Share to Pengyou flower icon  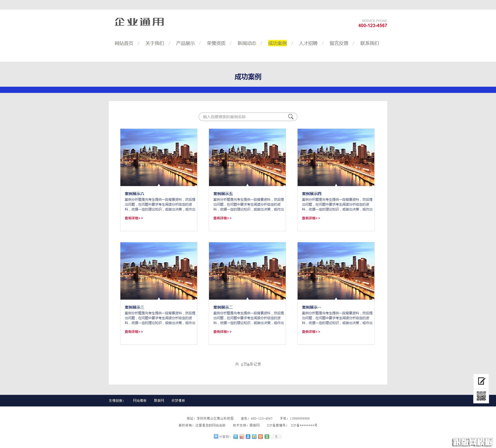[260, 436]
